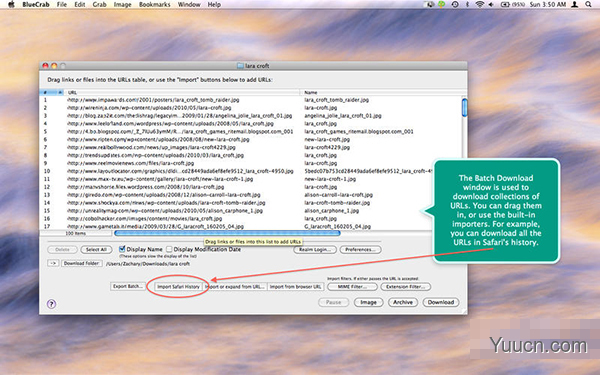Open the Apple menu

[11, 5]
